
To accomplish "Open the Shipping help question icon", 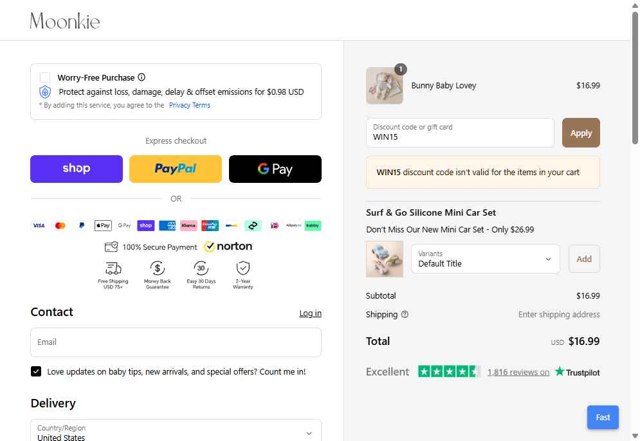I will [404, 314].
